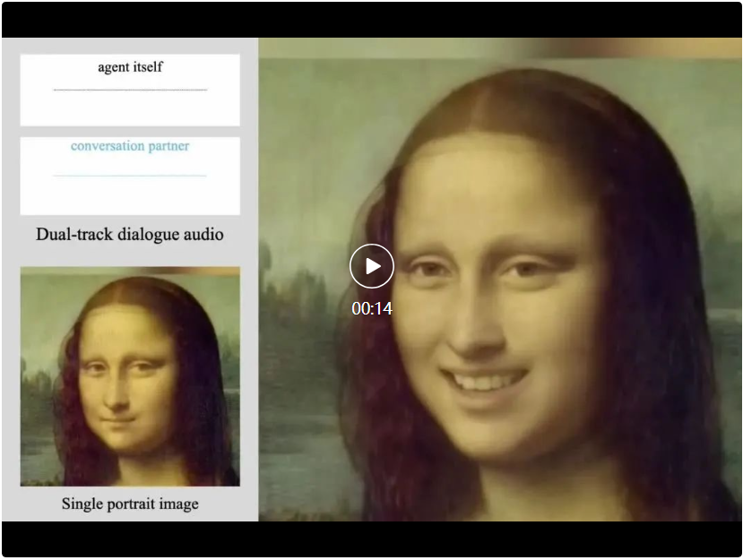This screenshot has width=743, height=560.
Task: Click the gray panel below the portrait caption
Action: click(x=130, y=517)
